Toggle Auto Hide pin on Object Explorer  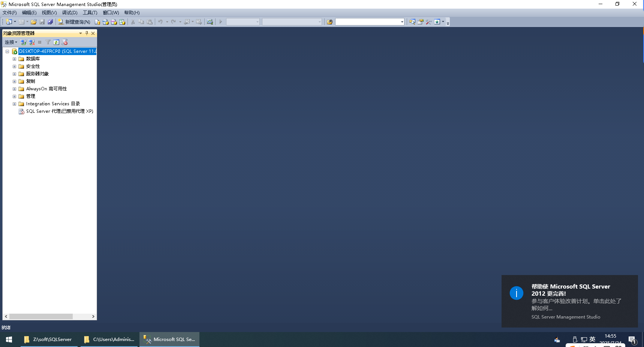(87, 33)
